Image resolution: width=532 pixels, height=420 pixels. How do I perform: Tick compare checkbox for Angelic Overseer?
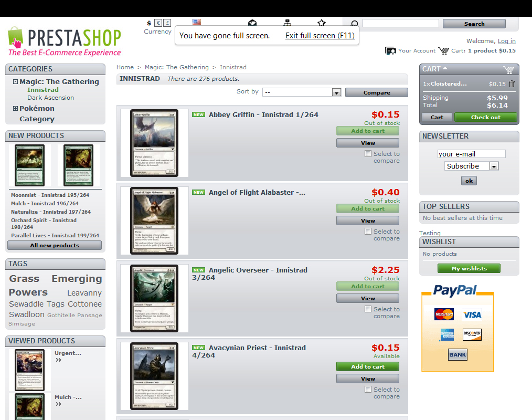(368, 309)
